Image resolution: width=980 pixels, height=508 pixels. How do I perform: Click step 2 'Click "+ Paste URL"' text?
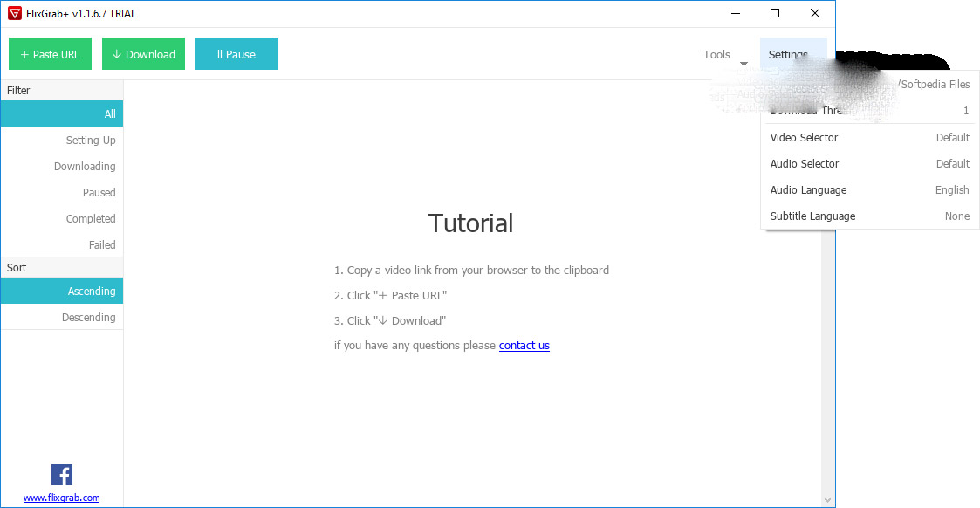pyautogui.click(x=390, y=296)
